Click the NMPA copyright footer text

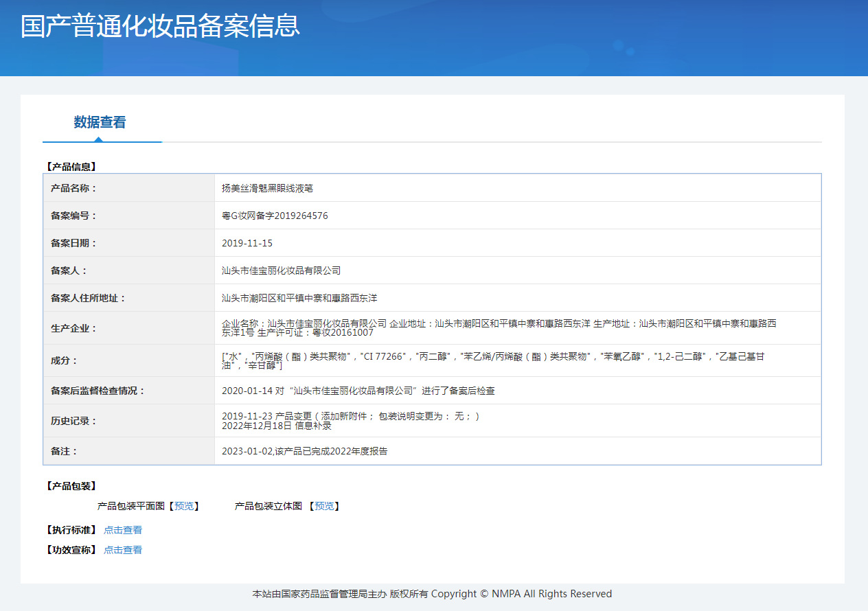click(x=432, y=594)
